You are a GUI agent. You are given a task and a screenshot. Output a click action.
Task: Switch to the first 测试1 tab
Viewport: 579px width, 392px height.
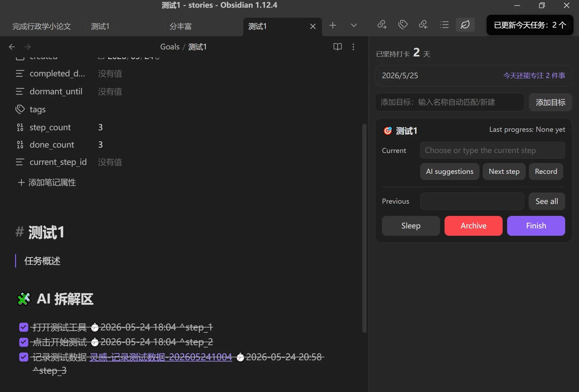pos(100,26)
